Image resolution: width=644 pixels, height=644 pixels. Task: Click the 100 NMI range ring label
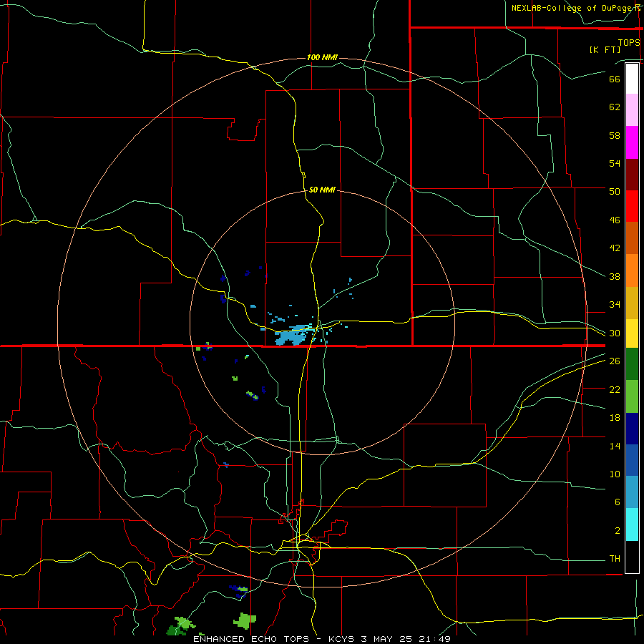coord(322,57)
